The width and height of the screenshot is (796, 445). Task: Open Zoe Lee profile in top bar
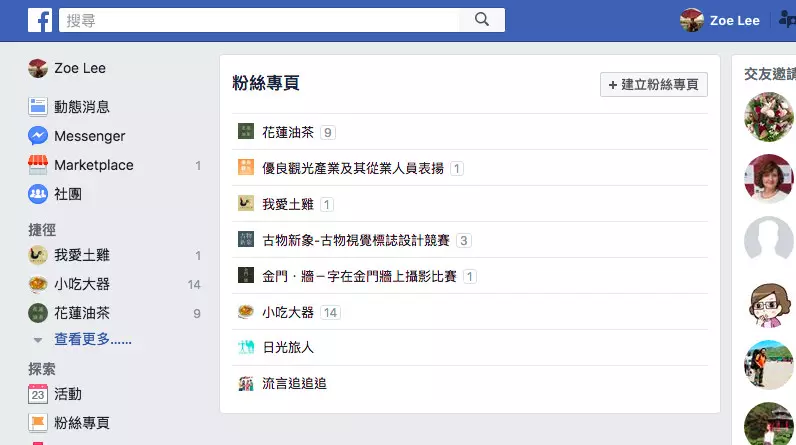(720, 20)
